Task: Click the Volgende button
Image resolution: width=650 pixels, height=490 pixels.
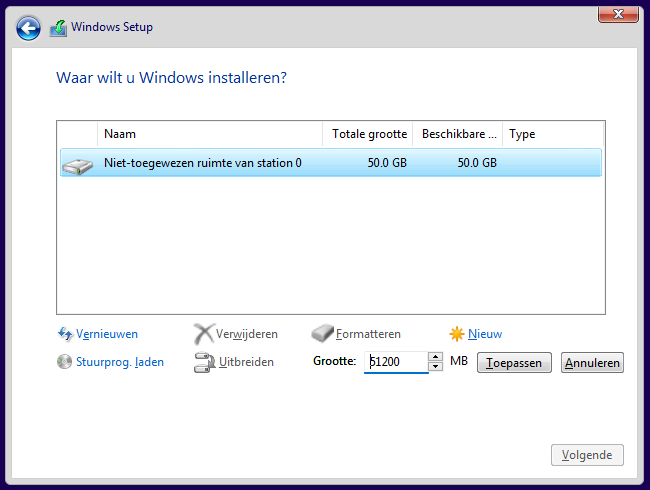Action: (x=587, y=455)
